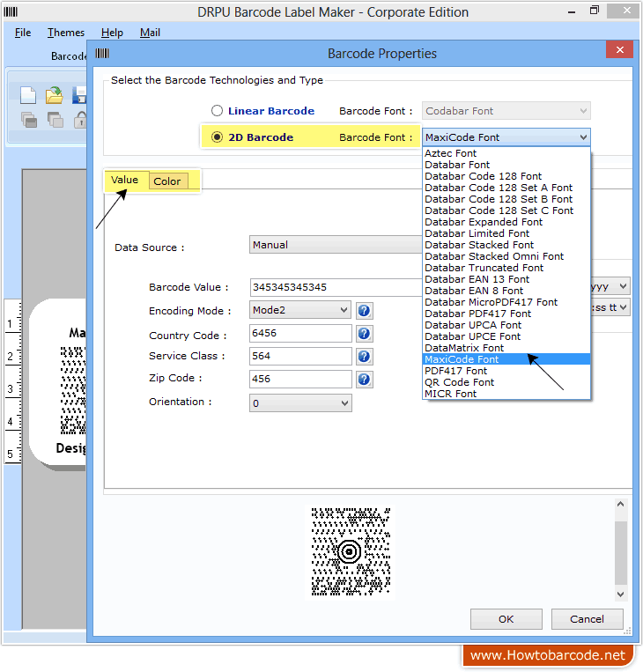Choose Databar UPCA Font option

506,325
